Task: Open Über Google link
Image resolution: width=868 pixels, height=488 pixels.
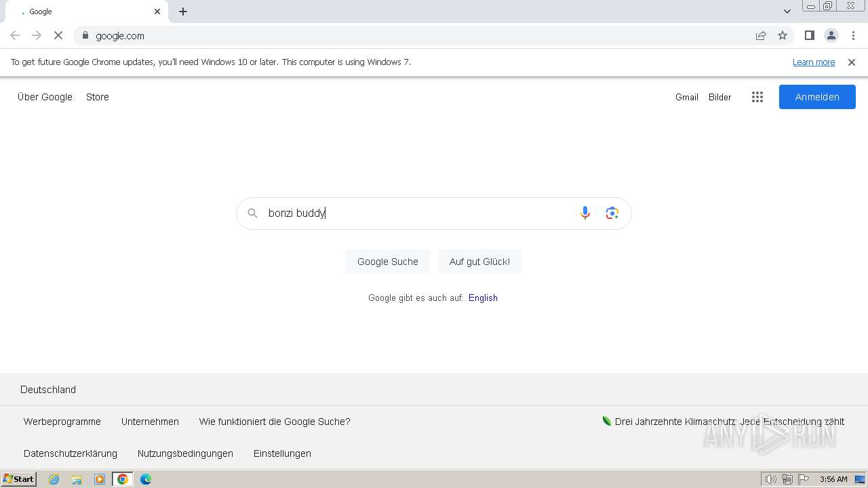Action: point(45,97)
